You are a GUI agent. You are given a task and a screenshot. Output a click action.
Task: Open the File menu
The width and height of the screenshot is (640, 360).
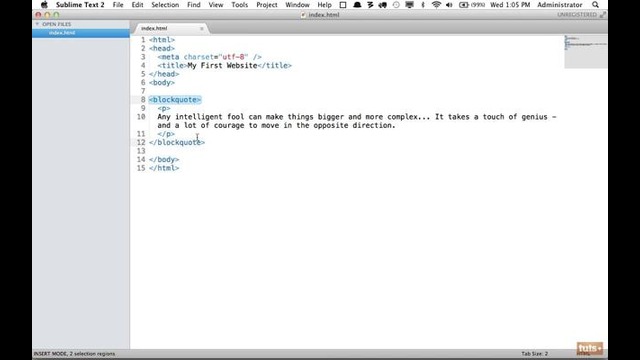pos(118,5)
